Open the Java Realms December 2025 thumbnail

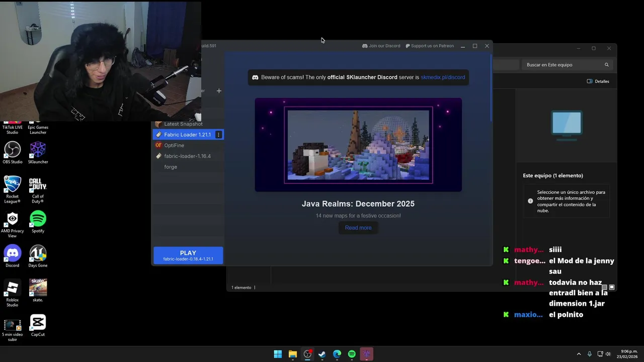[358, 145]
